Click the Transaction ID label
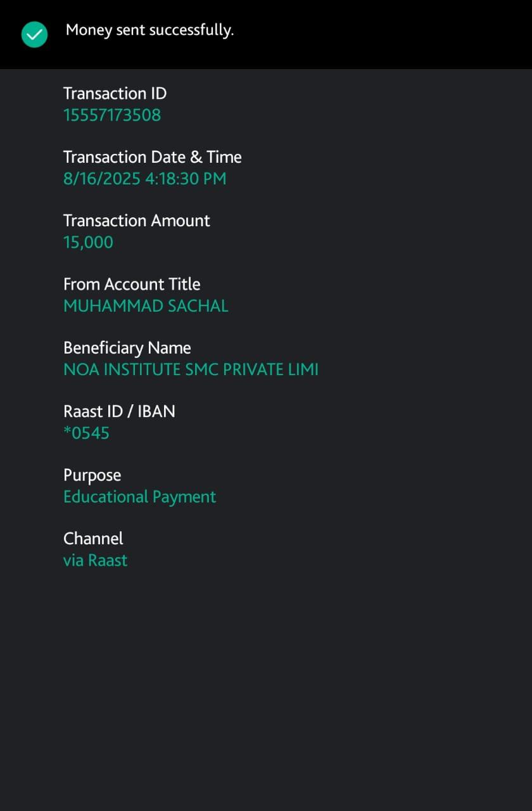The width and height of the screenshot is (532, 811). 115,93
